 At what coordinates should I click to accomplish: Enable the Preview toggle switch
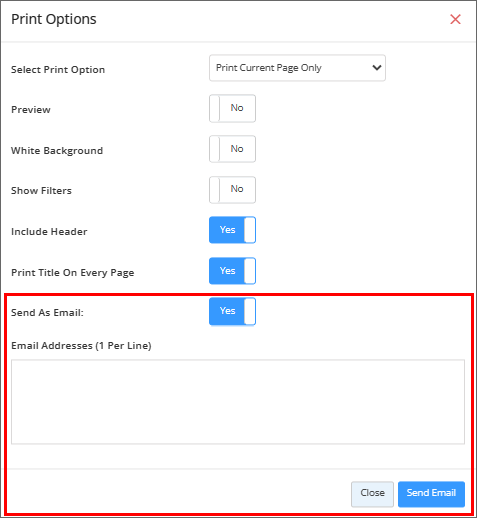(232, 108)
